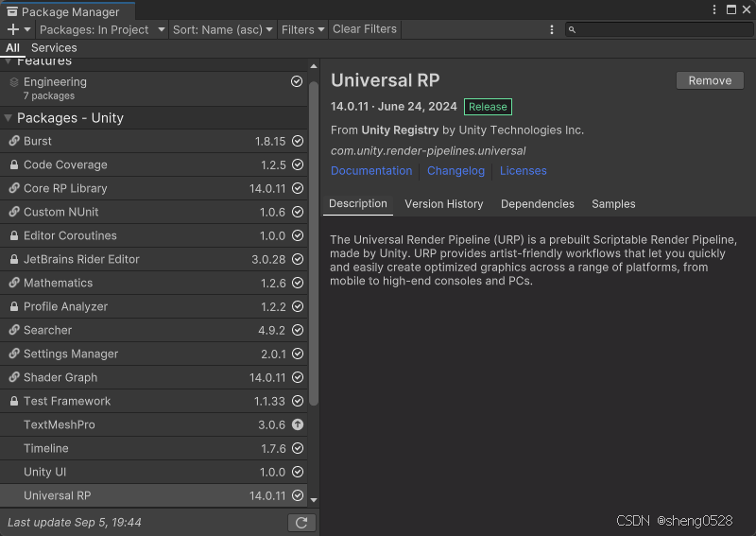Click the Mathematics link icon
Viewport: 756px width, 536px height.
14,283
